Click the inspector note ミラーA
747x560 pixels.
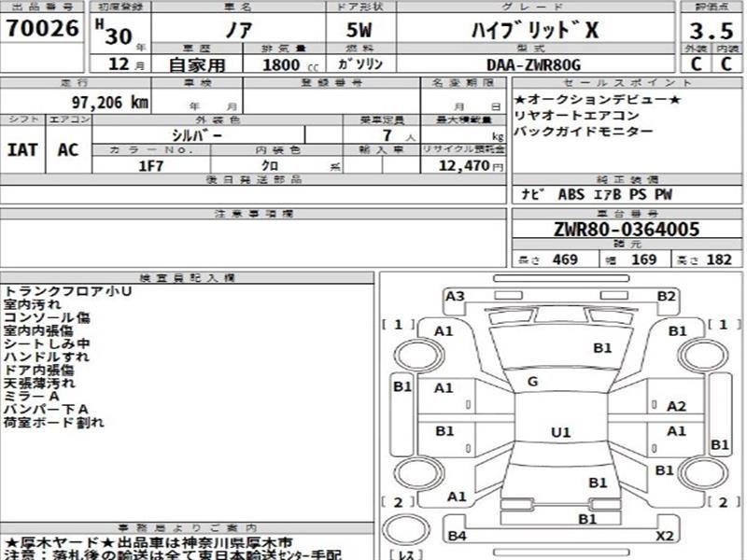pos(32,396)
